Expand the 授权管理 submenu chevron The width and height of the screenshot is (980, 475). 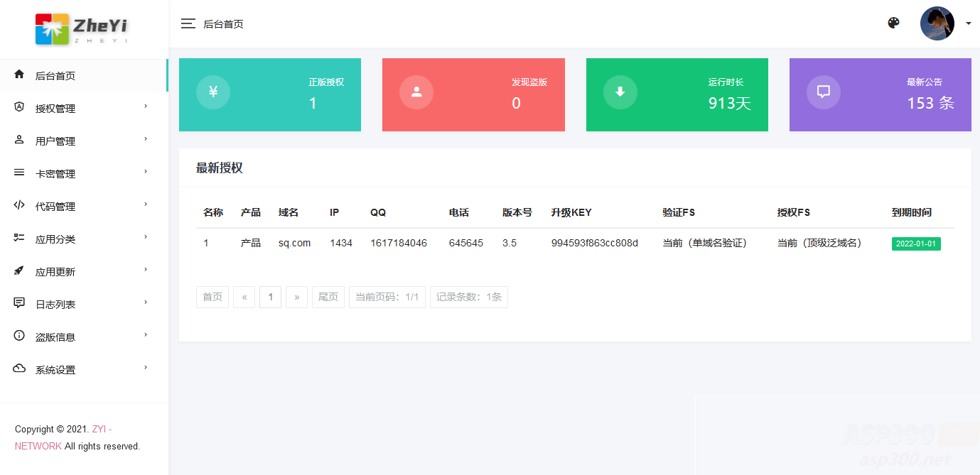[x=146, y=107]
